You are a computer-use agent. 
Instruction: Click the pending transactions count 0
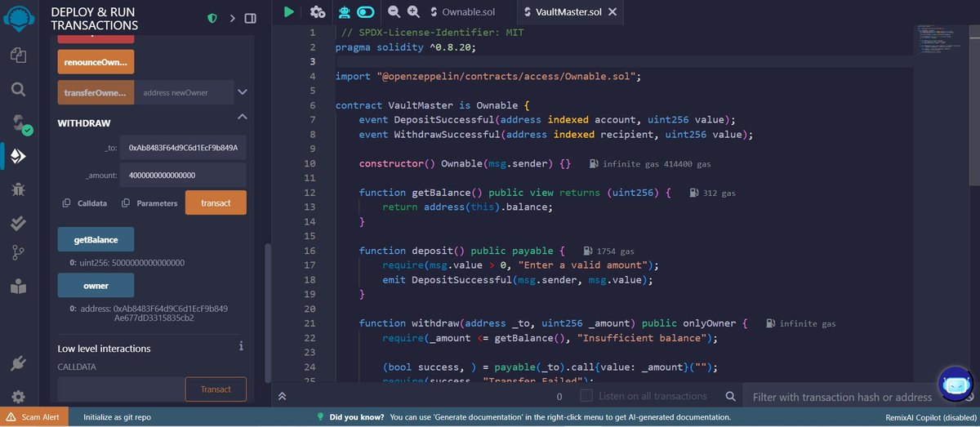coord(559,397)
